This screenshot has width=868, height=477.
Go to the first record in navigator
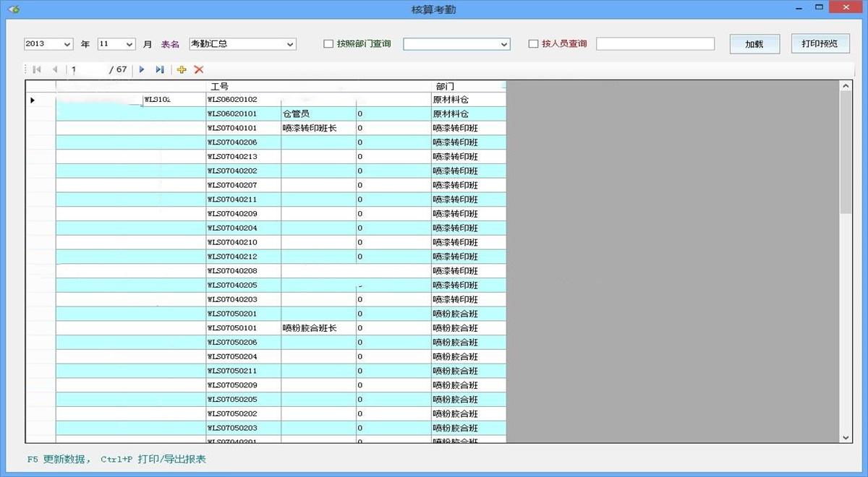[36, 69]
